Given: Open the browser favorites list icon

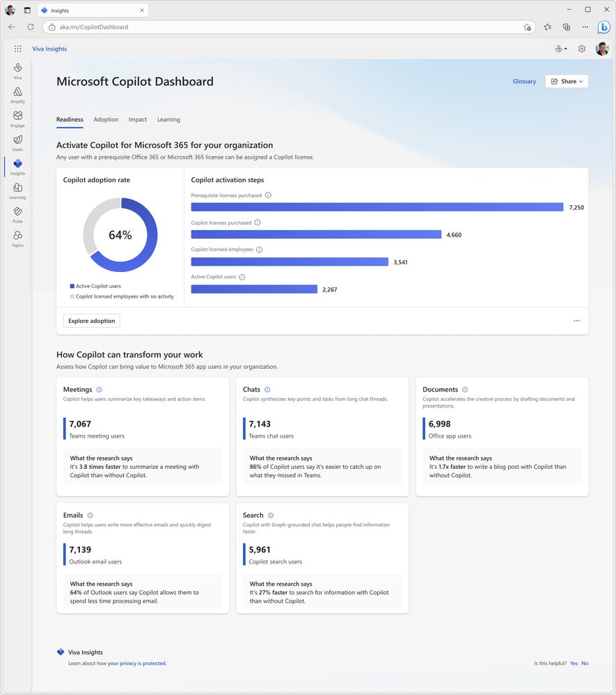Looking at the screenshot, I should 548,27.
